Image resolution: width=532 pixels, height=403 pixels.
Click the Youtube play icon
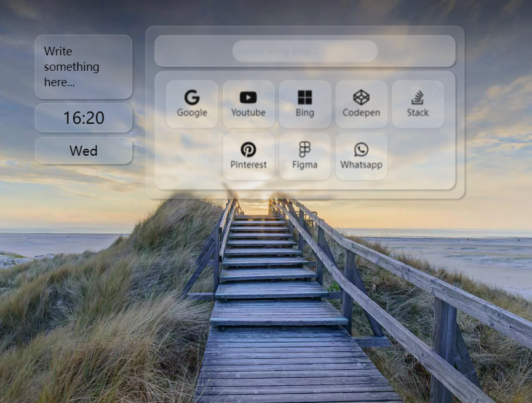(x=248, y=97)
